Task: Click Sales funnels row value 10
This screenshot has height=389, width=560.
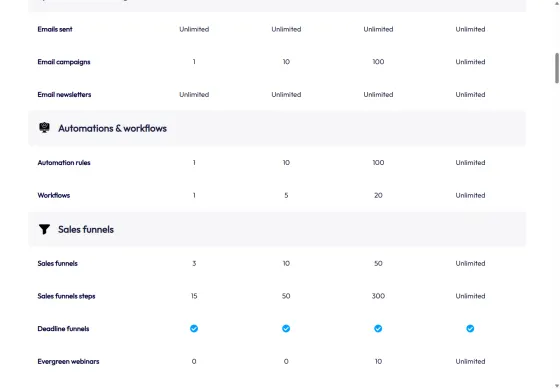Action: (x=286, y=264)
